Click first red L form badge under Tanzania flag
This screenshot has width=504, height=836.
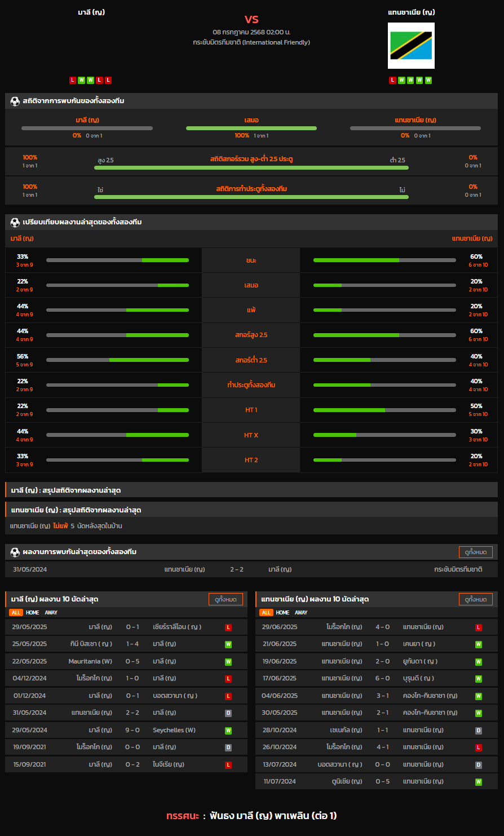(x=392, y=80)
